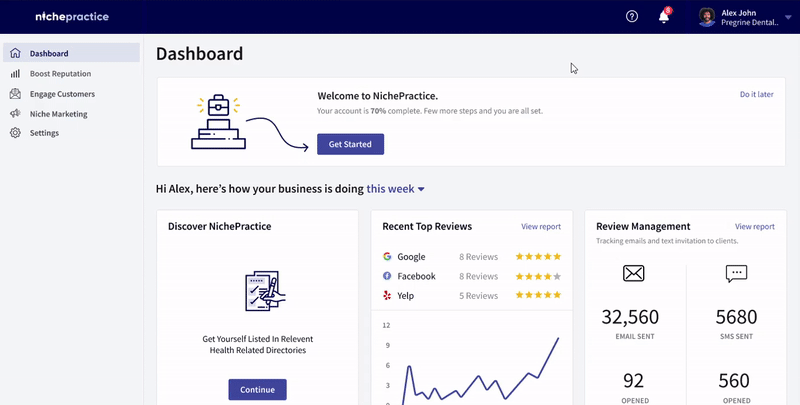
Task: Click the SMS chat bubble icon
Action: (x=736, y=274)
